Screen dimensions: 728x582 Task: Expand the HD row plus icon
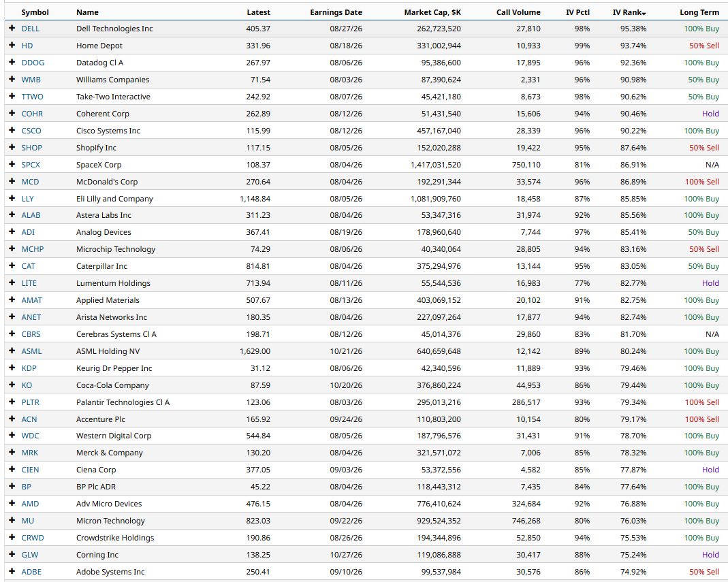pos(12,46)
